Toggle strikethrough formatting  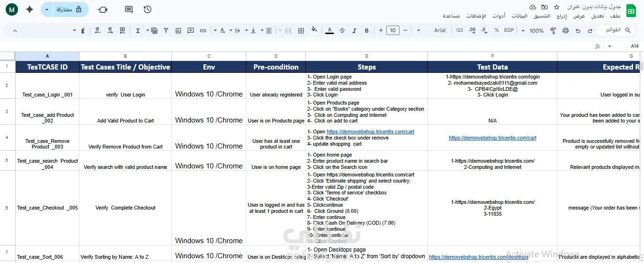tap(342, 30)
